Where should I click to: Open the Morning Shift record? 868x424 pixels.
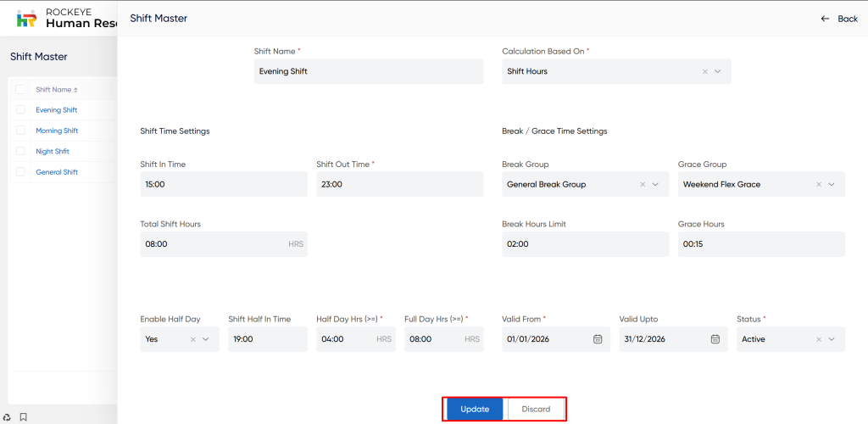(x=57, y=131)
